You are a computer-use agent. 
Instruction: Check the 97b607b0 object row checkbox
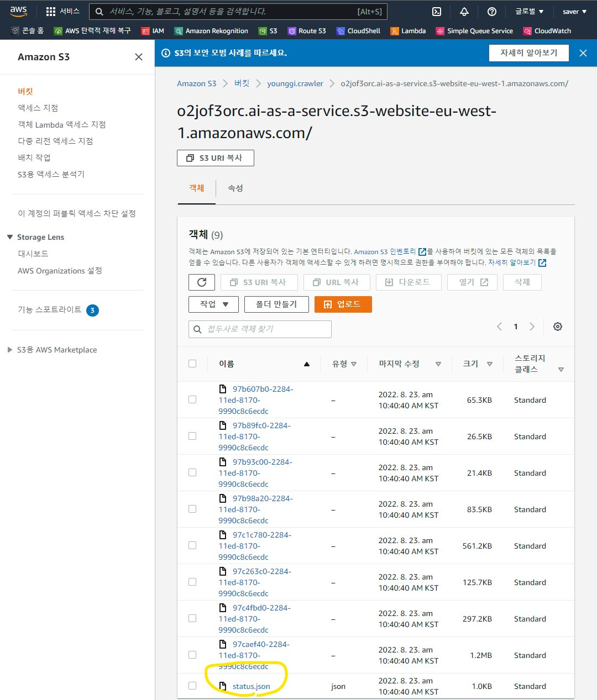[x=192, y=399]
